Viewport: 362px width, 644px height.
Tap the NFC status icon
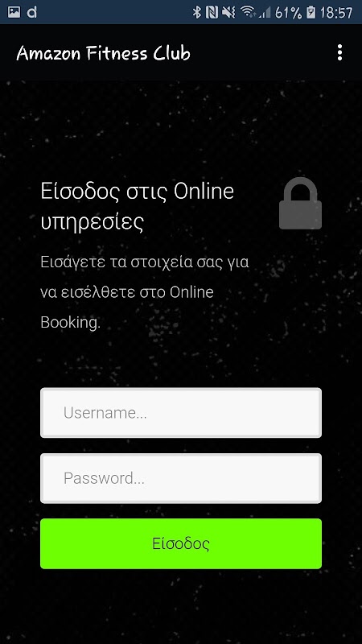[212, 12]
